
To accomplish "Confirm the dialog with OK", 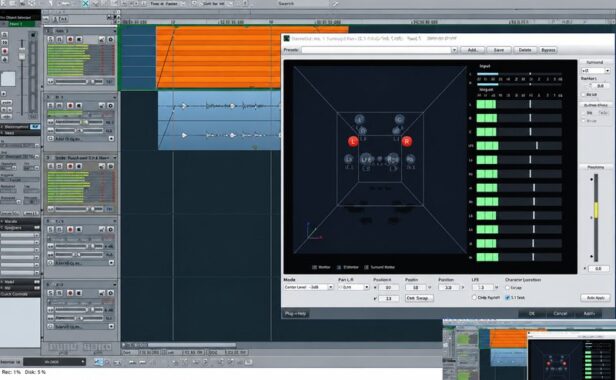I will coord(532,314).
